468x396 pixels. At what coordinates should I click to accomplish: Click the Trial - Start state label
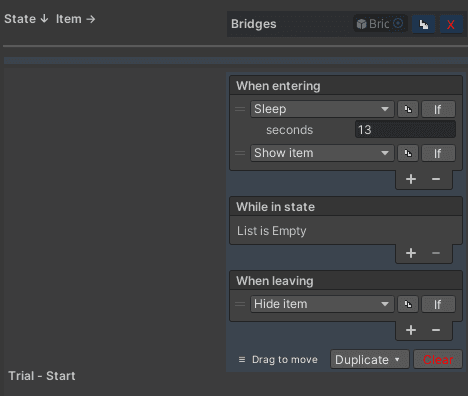[x=42, y=376]
